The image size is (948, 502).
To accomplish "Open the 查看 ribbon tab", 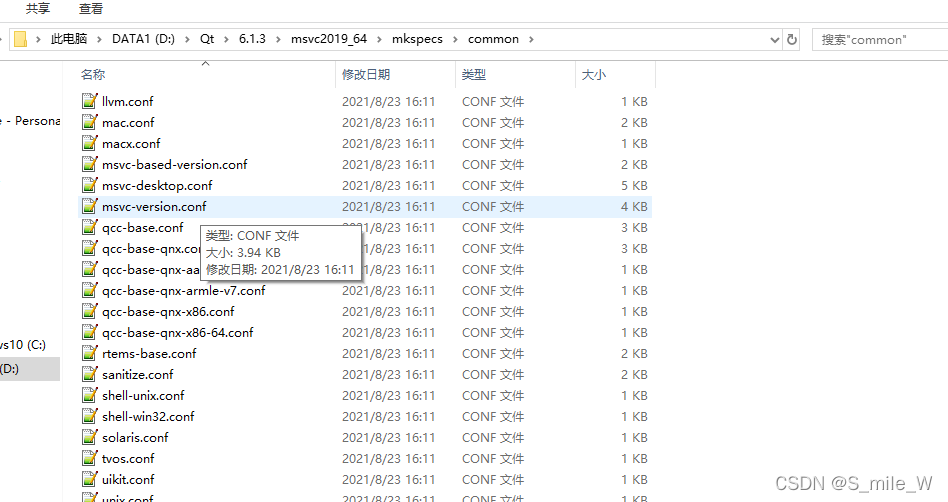I will [x=91, y=8].
